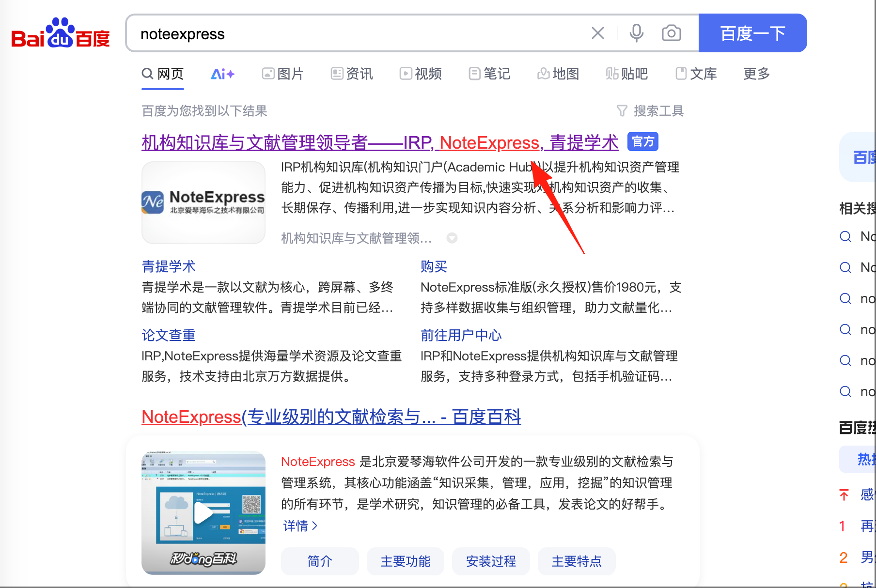Clear the search box with the X icon
The height and width of the screenshot is (588, 876).
tap(598, 33)
